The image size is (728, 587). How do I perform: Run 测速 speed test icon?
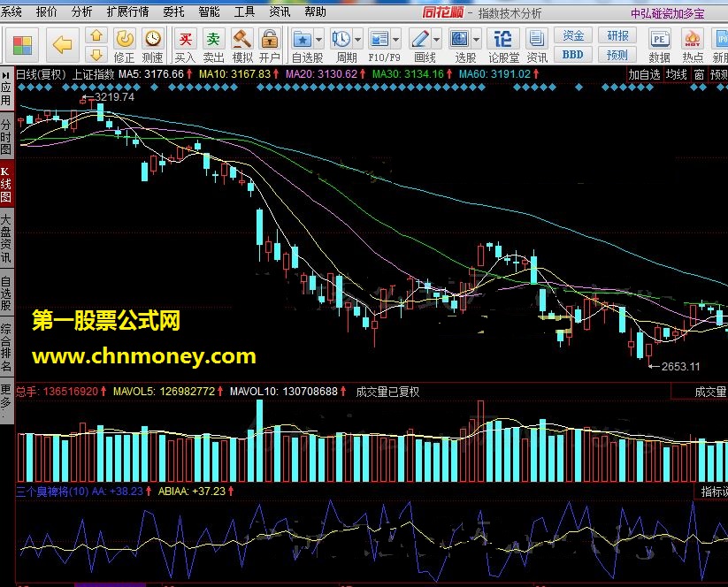153,45
